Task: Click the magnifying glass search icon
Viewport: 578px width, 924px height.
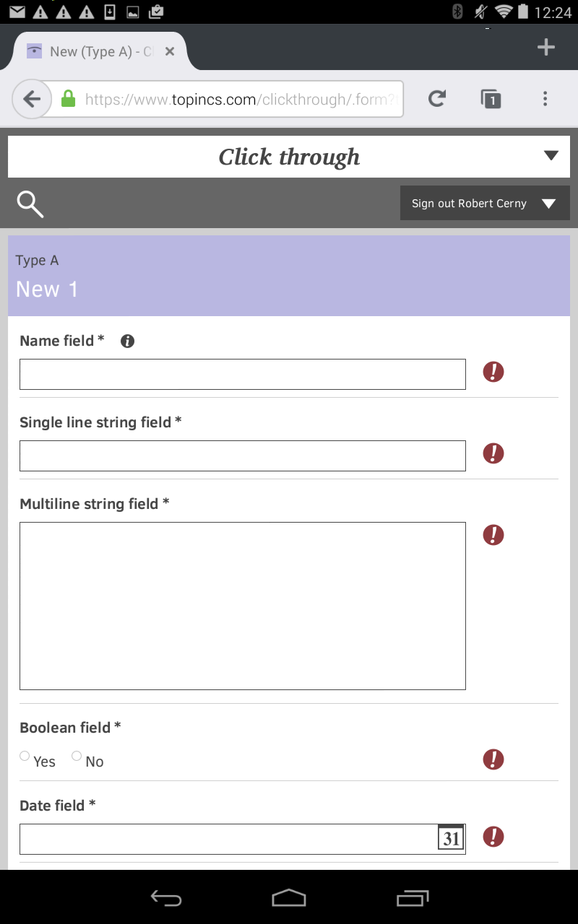Action: [x=30, y=204]
